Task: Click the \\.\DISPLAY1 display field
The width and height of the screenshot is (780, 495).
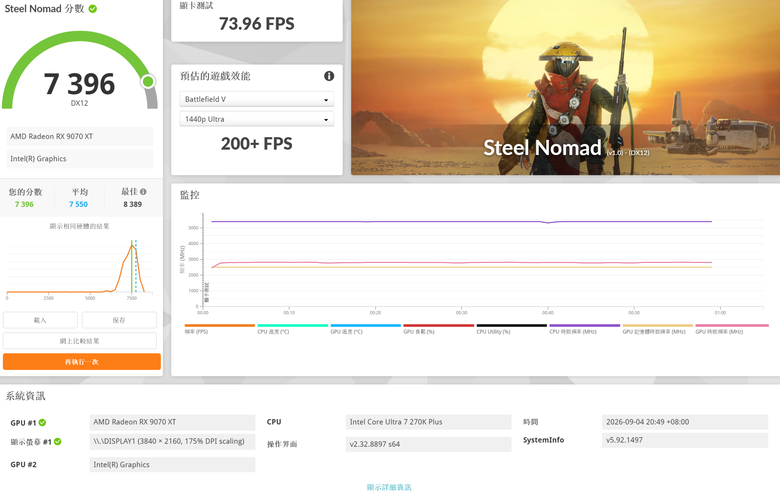Action: (x=172, y=441)
